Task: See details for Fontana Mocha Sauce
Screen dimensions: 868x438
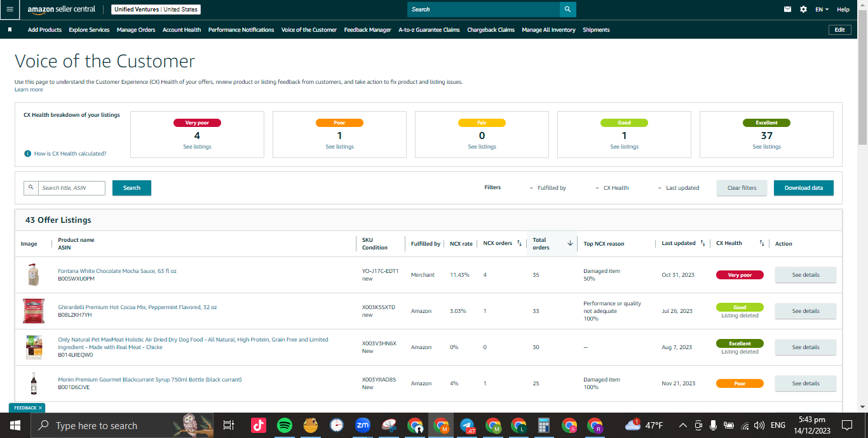Action: (805, 275)
